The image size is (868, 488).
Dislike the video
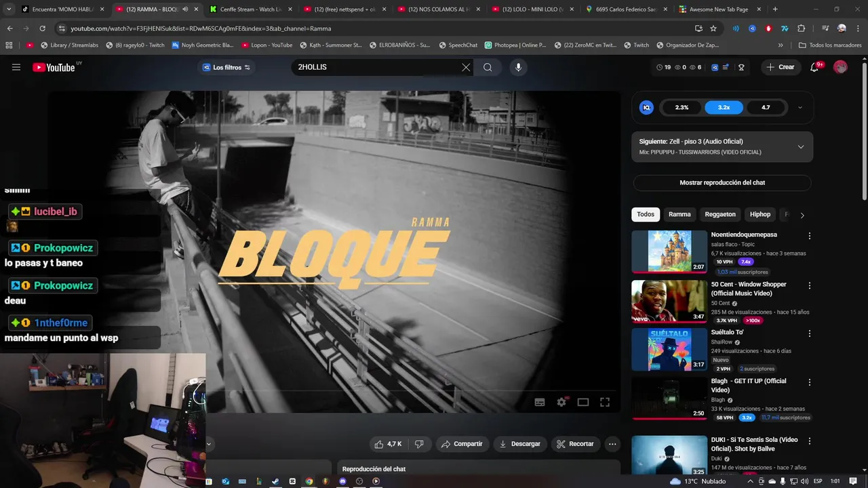tap(419, 444)
